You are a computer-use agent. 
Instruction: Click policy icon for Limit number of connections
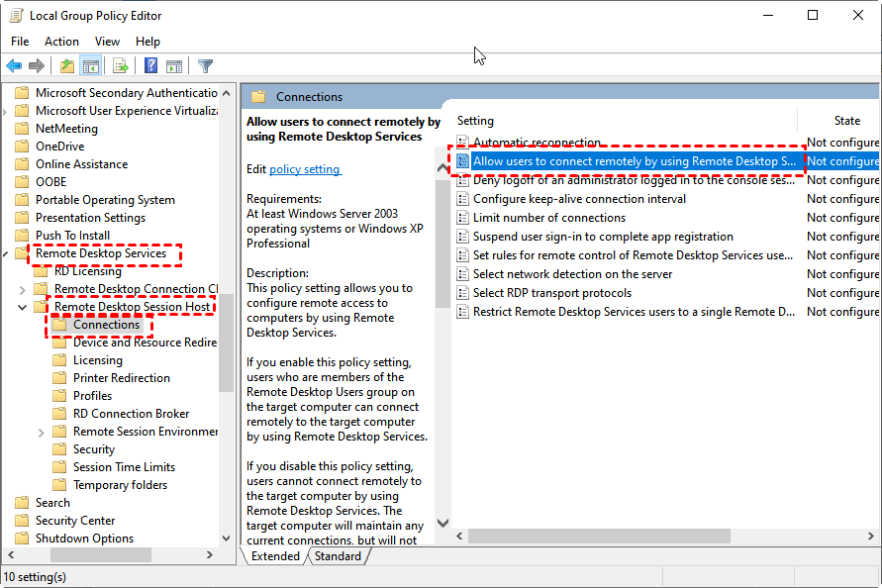(462, 218)
